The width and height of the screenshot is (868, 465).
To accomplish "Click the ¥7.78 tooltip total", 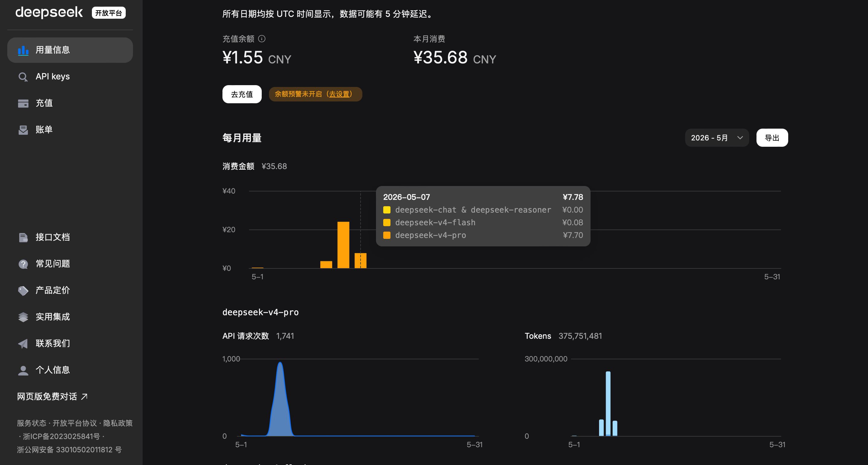I will pyautogui.click(x=573, y=197).
